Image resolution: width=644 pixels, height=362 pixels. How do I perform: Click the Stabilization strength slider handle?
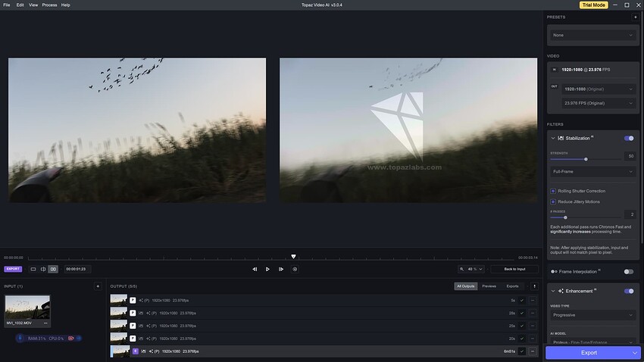586,159
